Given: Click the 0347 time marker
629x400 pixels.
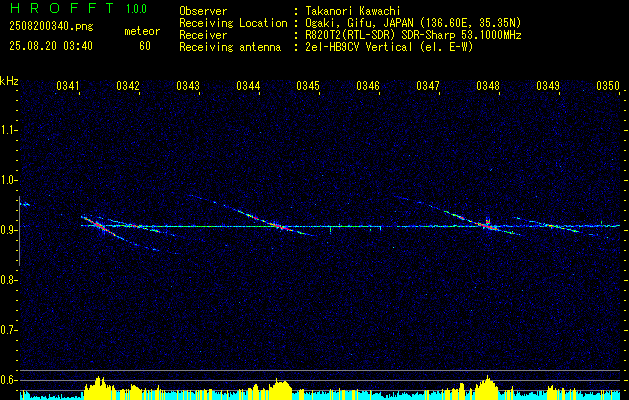Looking at the screenshot, I should [428, 86].
